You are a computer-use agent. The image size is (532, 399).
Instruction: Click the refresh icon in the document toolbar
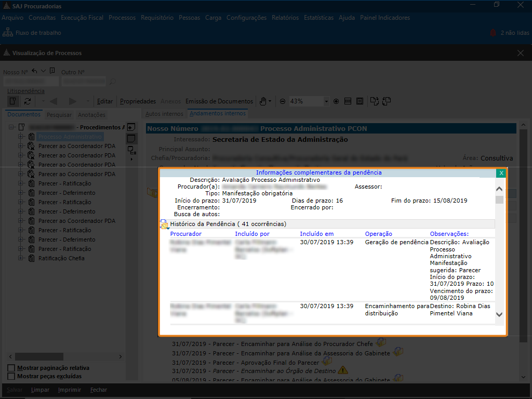[28, 101]
